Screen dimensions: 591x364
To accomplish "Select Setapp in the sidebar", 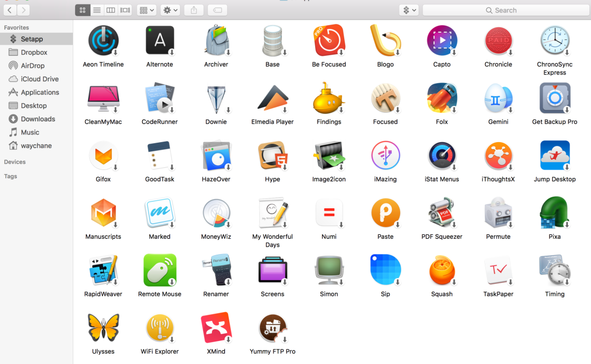I will [36, 39].
